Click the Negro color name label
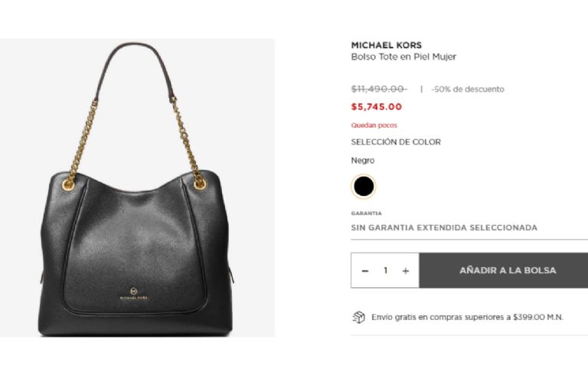The image size is (588, 382). pyautogui.click(x=363, y=161)
